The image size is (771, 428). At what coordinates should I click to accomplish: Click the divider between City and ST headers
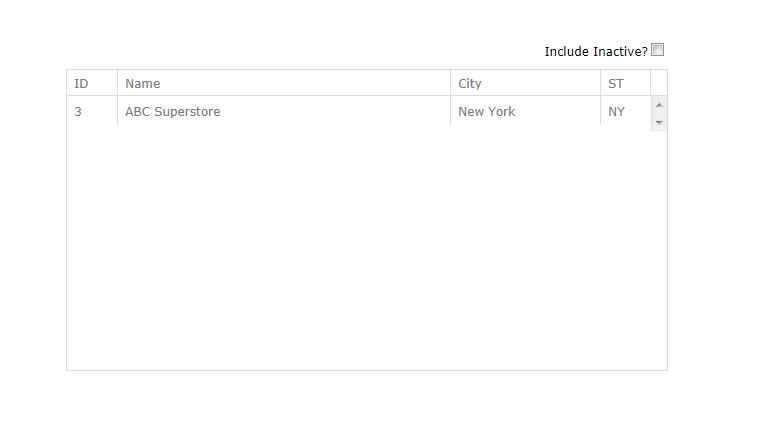601,83
